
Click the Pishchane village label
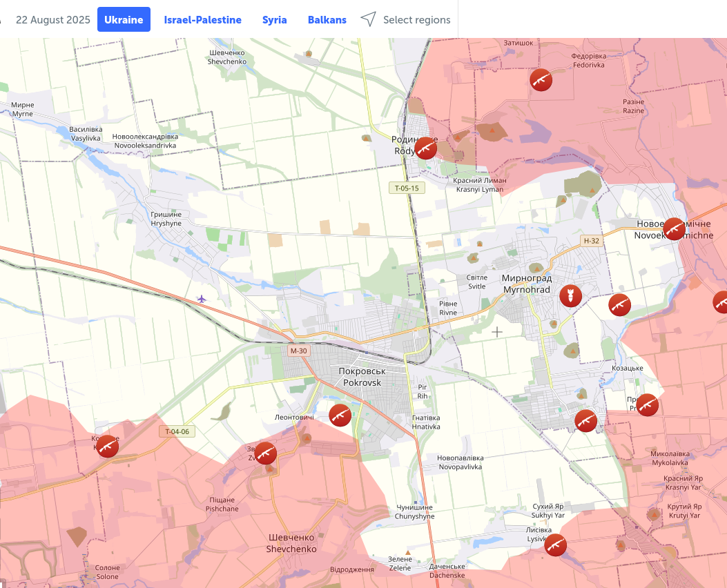point(222,504)
